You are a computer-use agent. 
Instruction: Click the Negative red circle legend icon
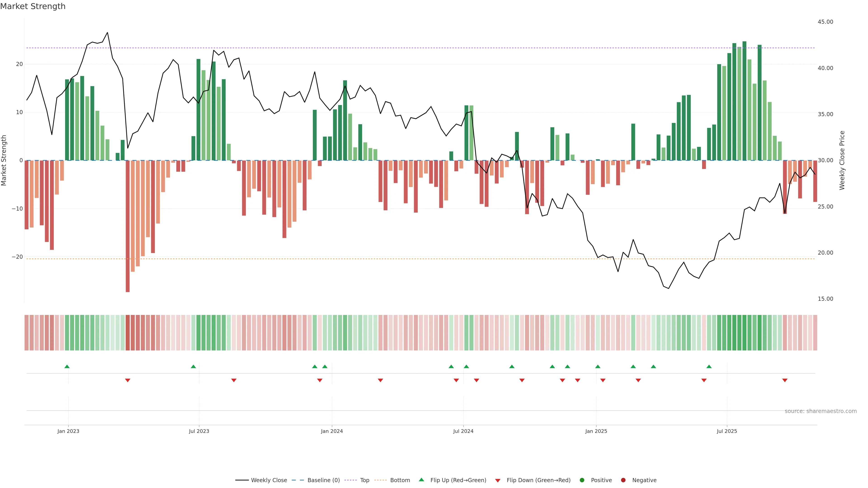623,480
